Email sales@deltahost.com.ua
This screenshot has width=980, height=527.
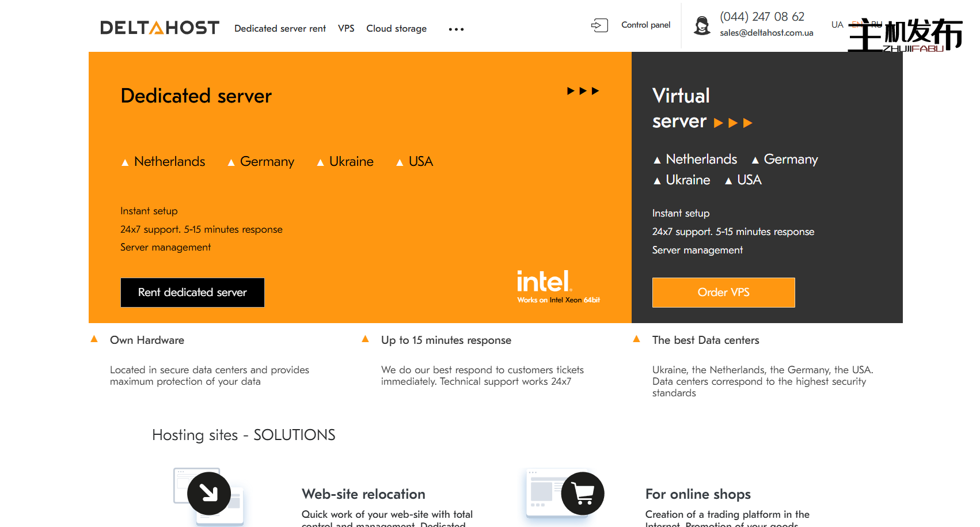click(766, 33)
